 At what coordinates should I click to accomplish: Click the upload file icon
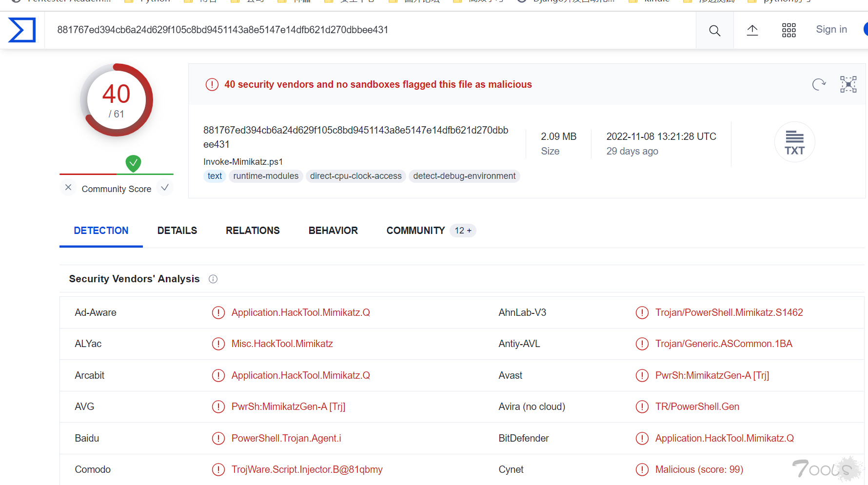(x=752, y=30)
